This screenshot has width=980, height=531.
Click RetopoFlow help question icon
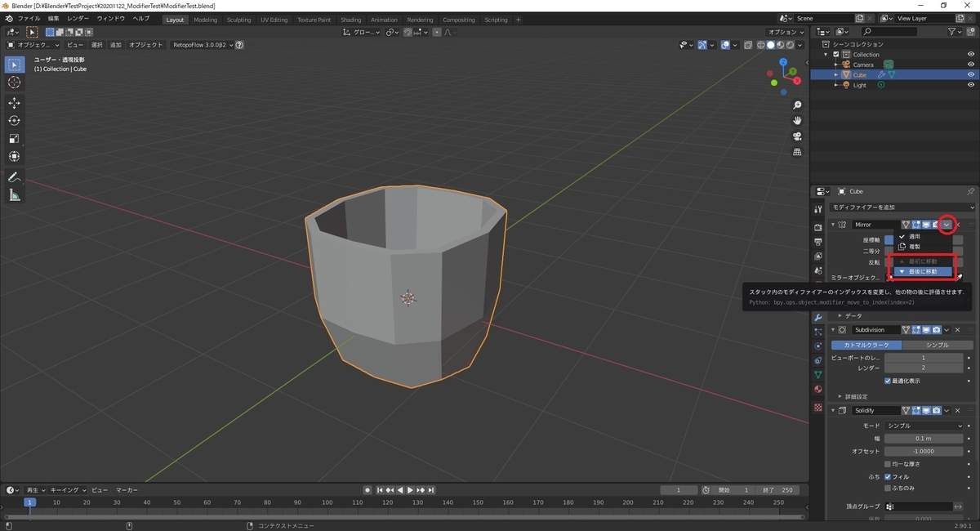(x=239, y=45)
